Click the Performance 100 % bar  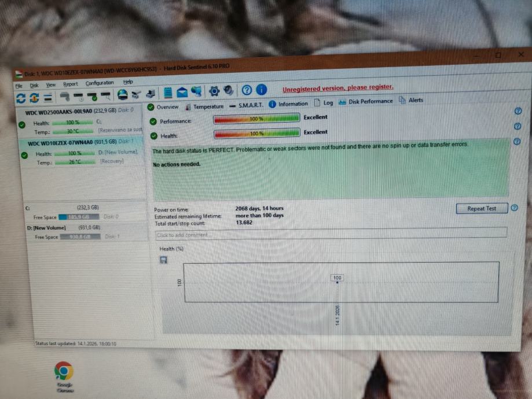256,119
